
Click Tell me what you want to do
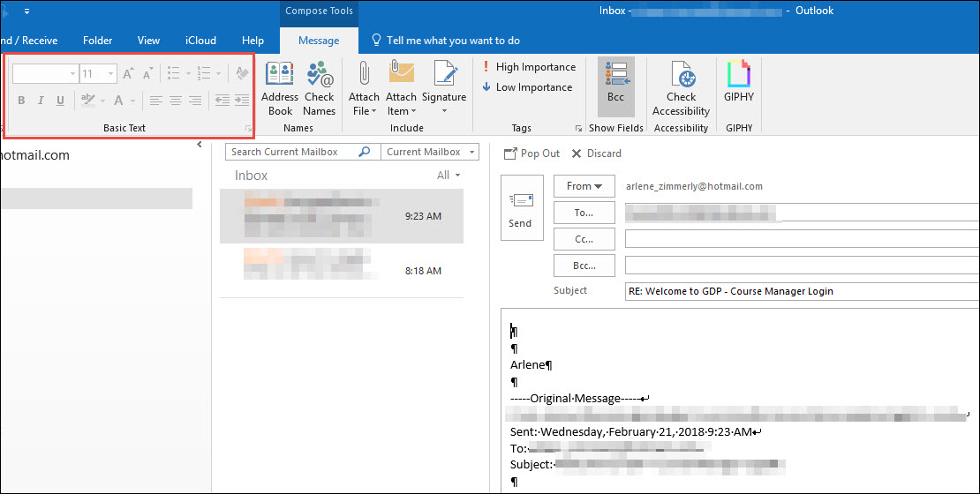point(446,41)
